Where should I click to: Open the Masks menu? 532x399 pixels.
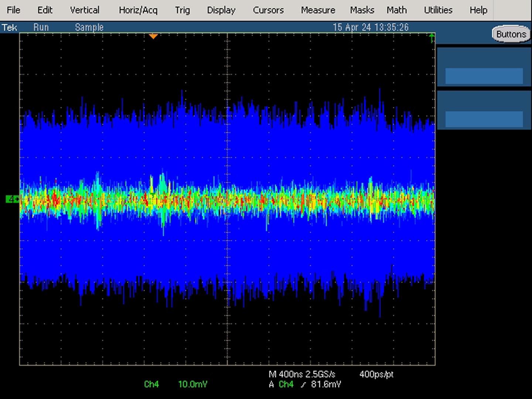(x=362, y=10)
